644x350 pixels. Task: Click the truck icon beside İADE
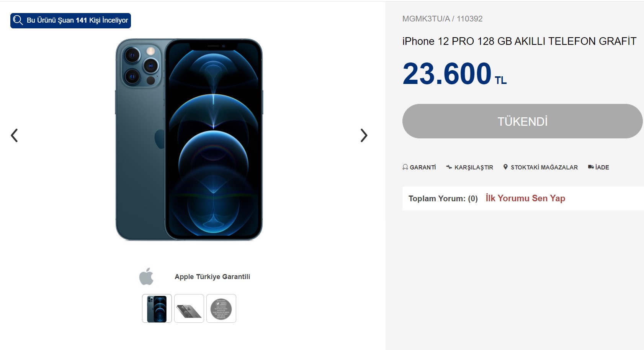pyautogui.click(x=591, y=167)
